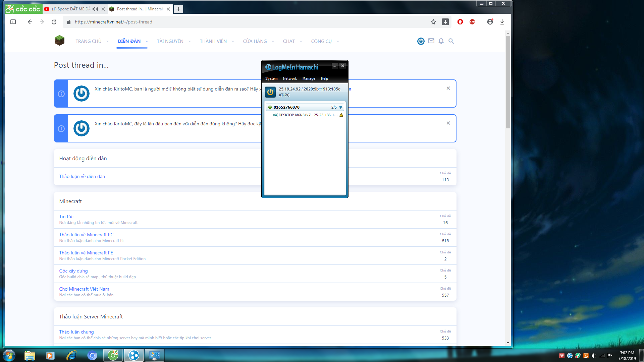The width and height of the screenshot is (644, 362).
Task: Open Chợ Minecraft Việt Nam link
Action: pos(84,289)
